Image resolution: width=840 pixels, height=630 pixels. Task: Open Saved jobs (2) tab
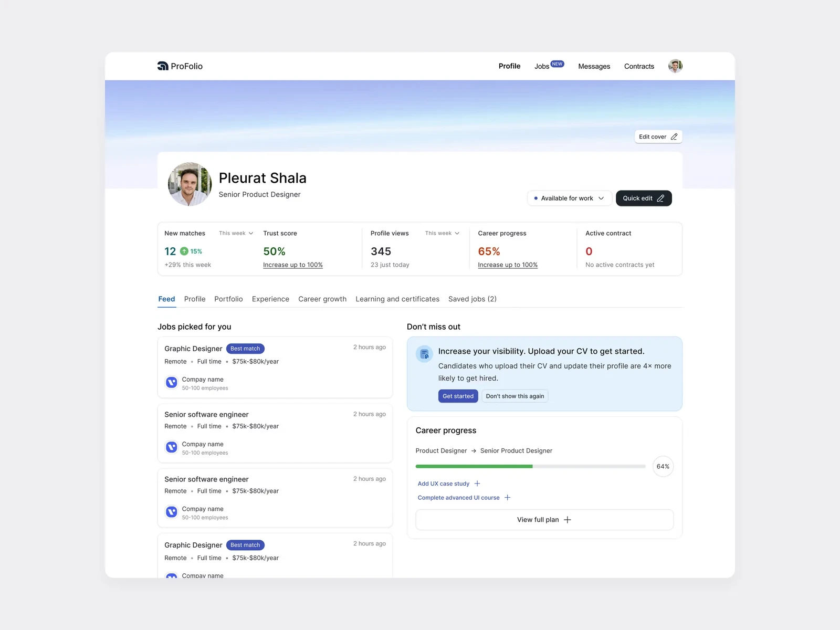coord(472,299)
